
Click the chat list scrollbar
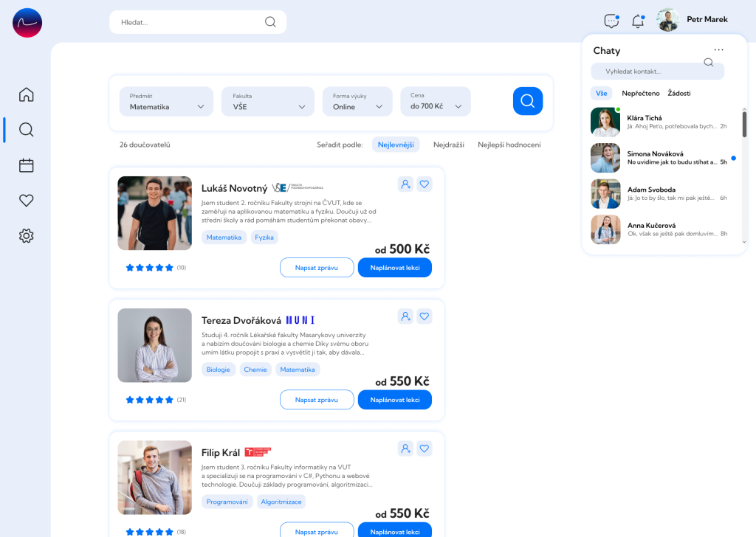point(744,123)
